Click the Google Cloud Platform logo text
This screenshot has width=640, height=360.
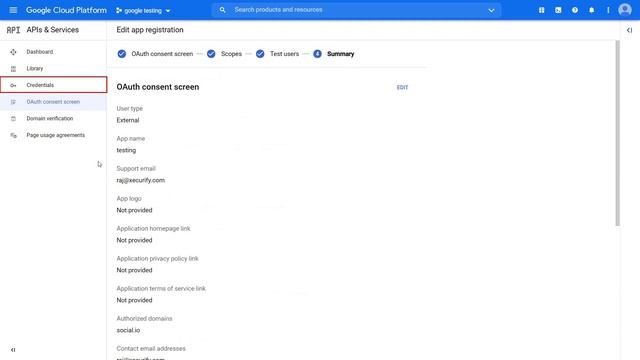click(66, 10)
